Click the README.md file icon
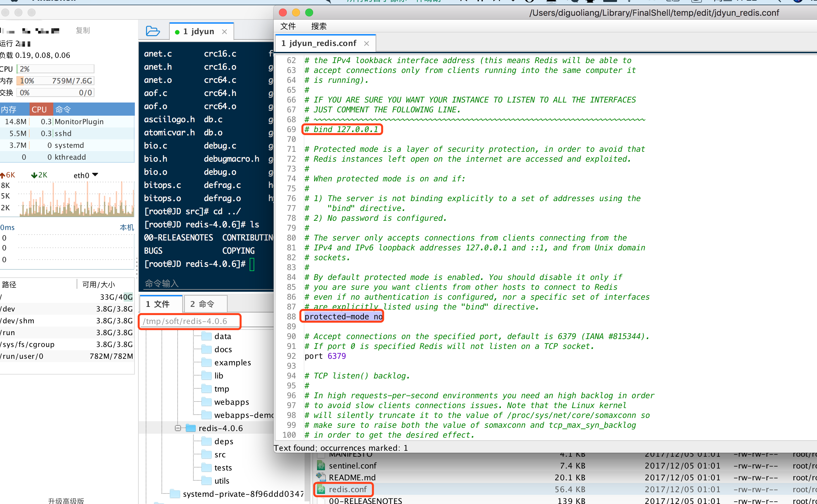 click(321, 477)
